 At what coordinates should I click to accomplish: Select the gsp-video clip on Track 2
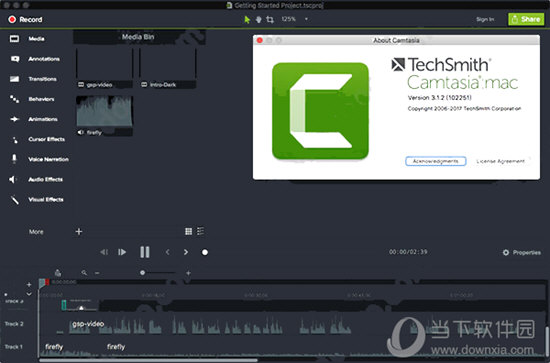pos(203,324)
